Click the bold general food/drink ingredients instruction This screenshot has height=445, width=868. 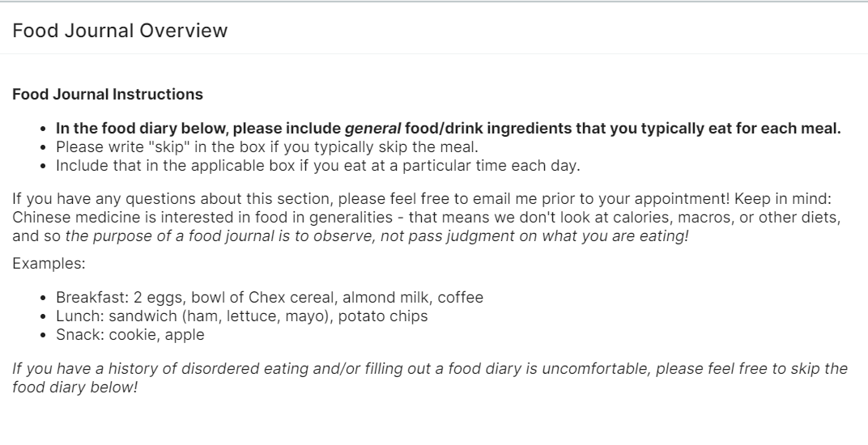click(x=448, y=129)
